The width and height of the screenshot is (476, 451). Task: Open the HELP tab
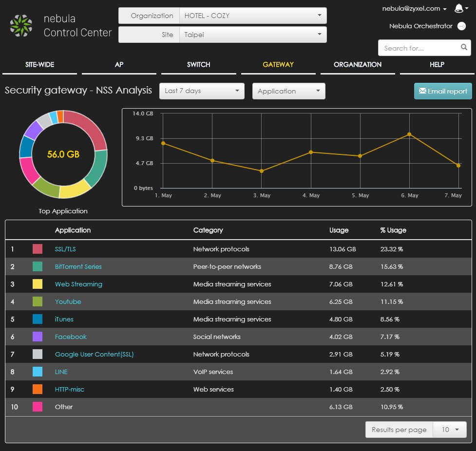click(x=437, y=65)
